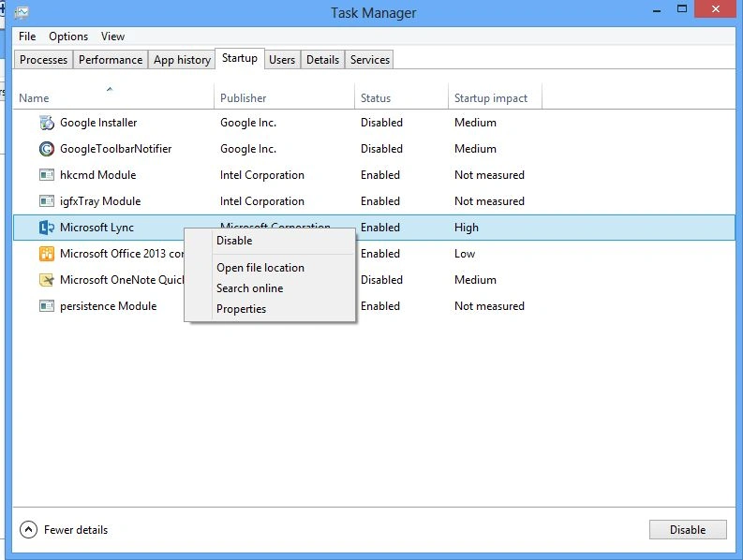The image size is (743, 560).
Task: Select the persistence Module name text
Action: click(x=108, y=306)
